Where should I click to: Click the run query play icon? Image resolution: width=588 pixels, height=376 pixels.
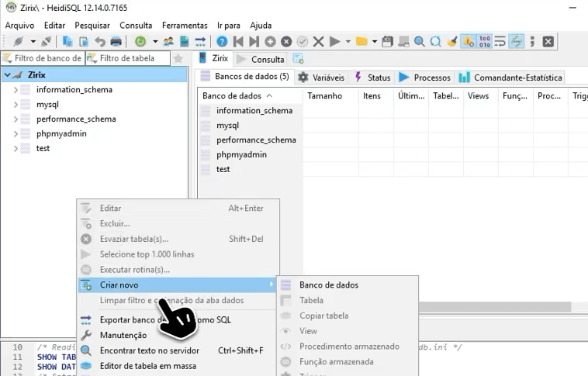[x=334, y=41]
